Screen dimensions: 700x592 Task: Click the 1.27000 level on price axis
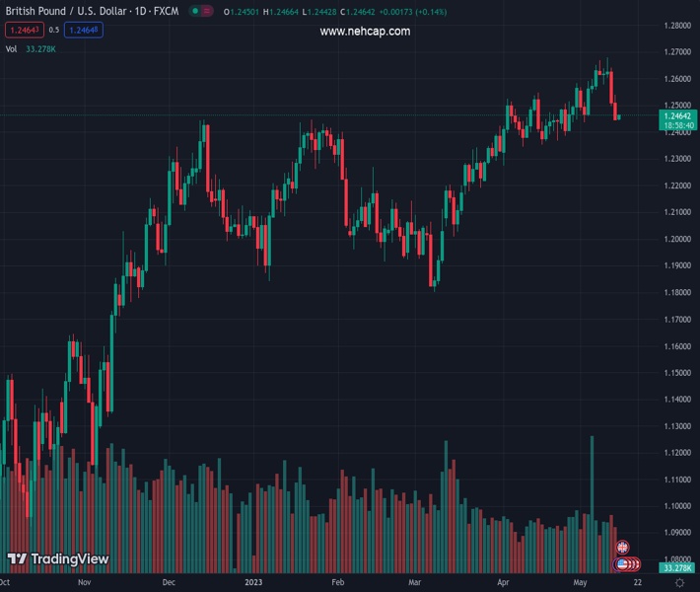[677, 51]
